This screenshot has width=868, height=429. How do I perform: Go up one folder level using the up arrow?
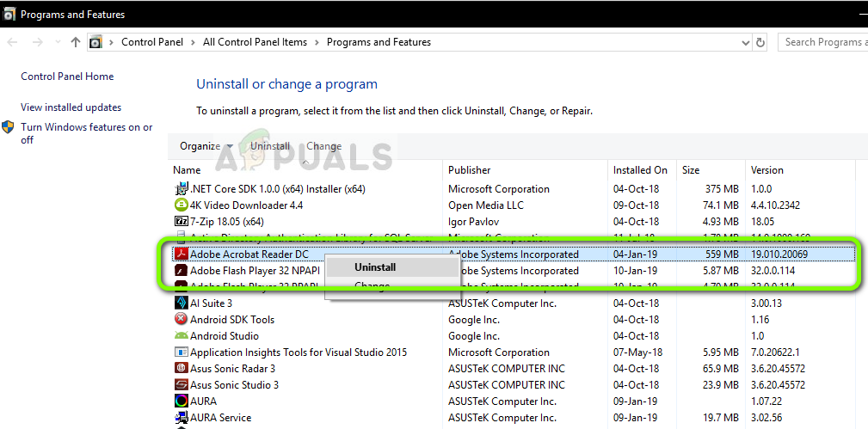coord(76,42)
